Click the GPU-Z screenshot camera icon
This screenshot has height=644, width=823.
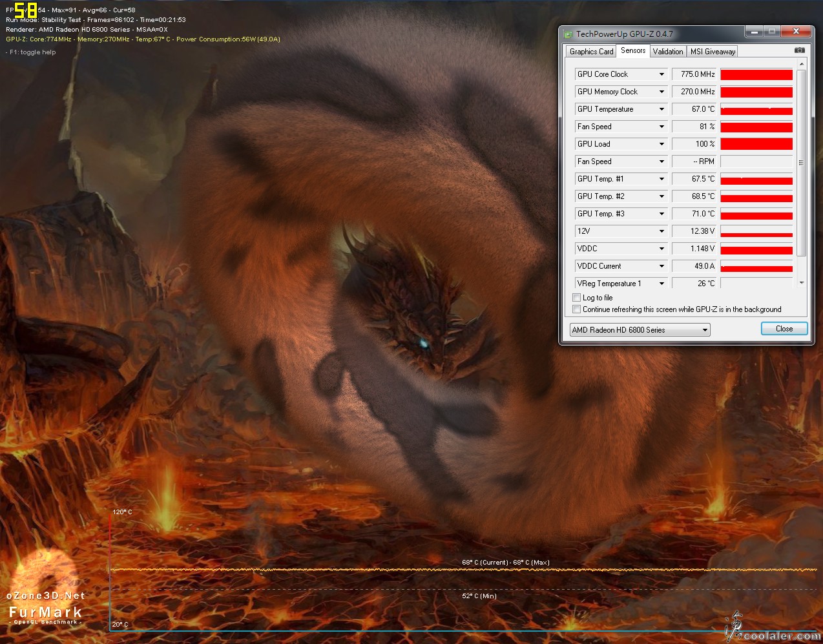[799, 50]
